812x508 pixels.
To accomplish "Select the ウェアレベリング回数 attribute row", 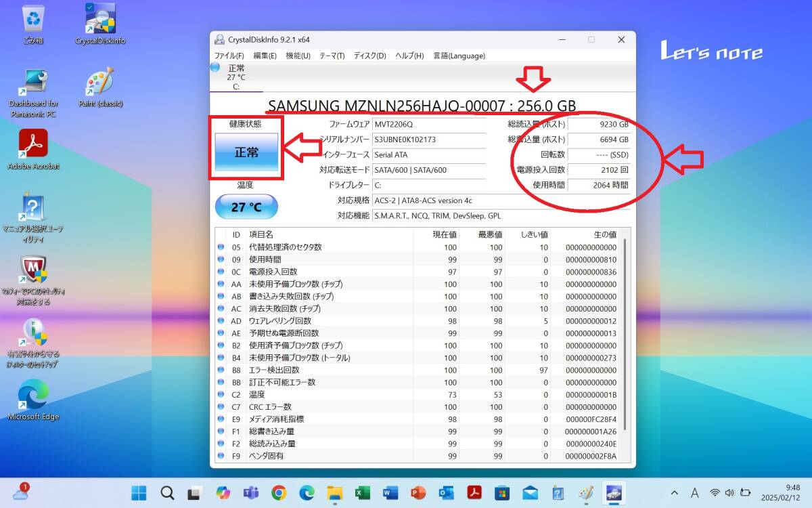I will click(418, 320).
